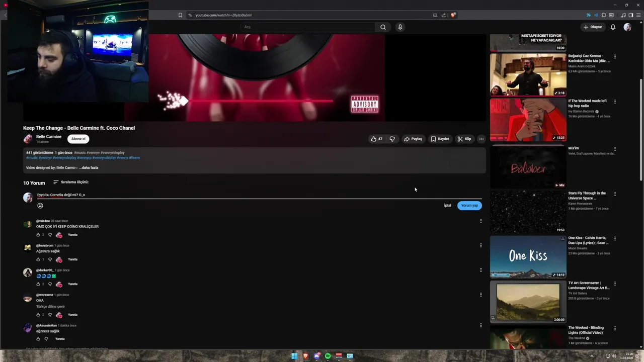Image resolution: width=644 pixels, height=362 pixels.
Task: Click the Kaydet save button
Action: coord(440,139)
